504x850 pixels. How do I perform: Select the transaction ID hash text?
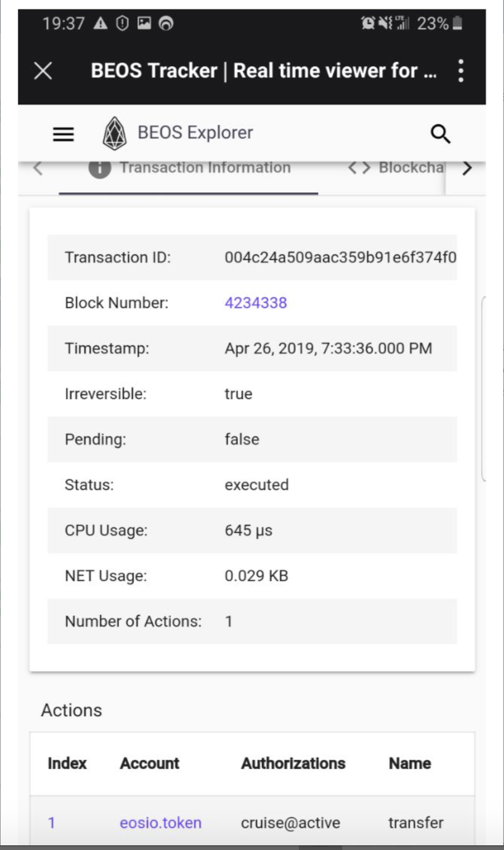click(340, 257)
